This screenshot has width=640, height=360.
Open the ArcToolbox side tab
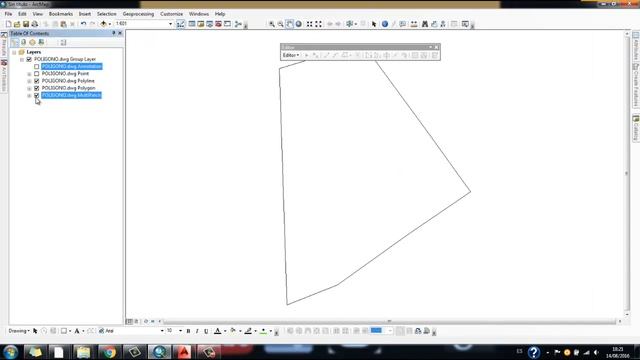4,76
